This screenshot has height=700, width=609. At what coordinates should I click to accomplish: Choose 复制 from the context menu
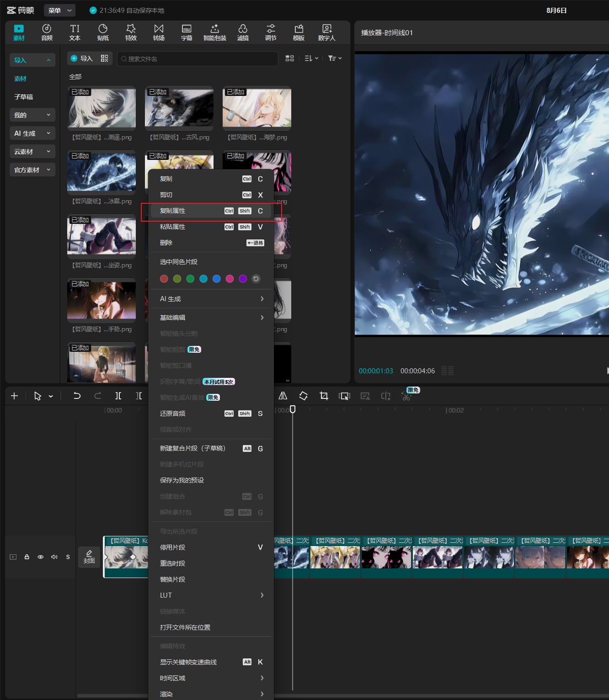click(x=211, y=179)
